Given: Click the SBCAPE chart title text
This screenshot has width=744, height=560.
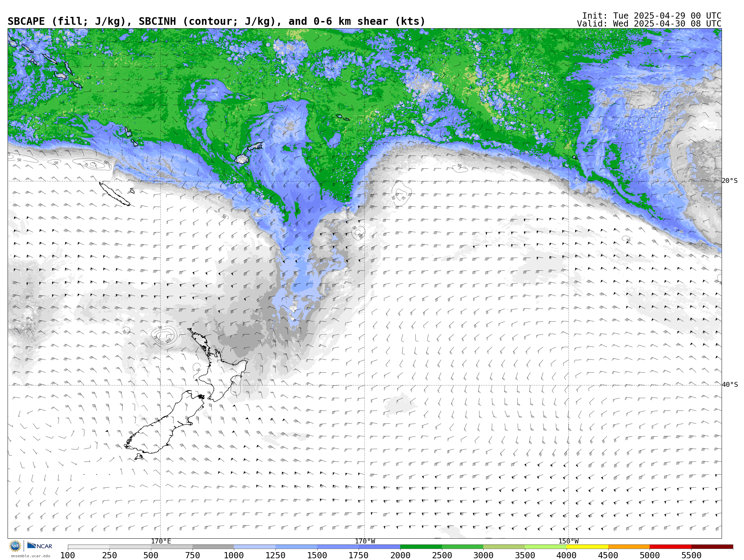Looking at the screenshot, I should coord(216,21).
